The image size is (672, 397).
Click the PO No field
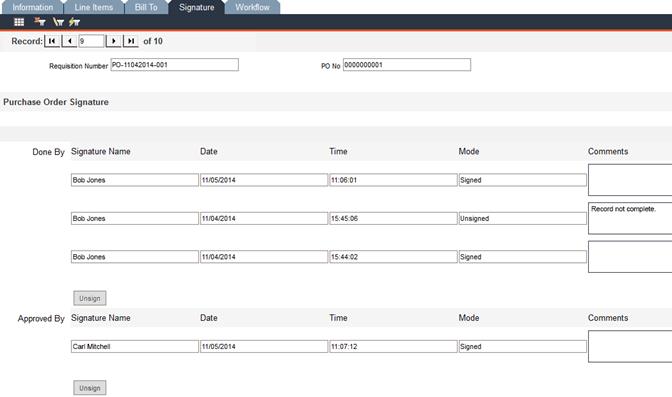[407, 65]
